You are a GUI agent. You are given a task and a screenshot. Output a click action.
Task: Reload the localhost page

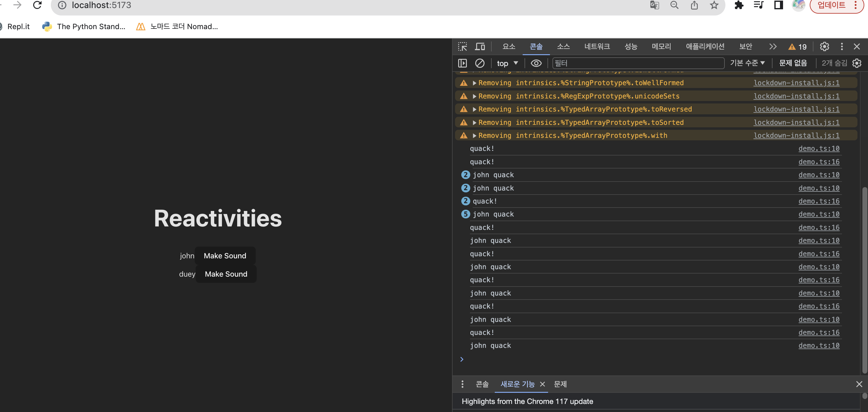[37, 5]
